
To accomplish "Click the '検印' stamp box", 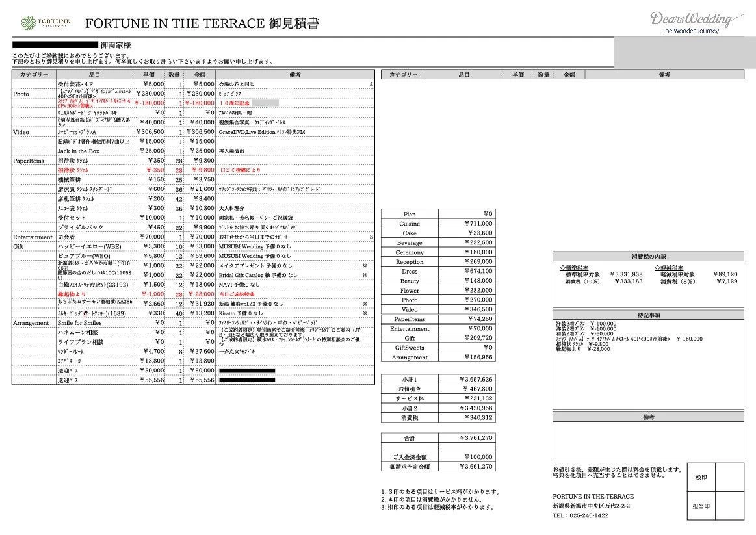I will [x=701, y=478].
